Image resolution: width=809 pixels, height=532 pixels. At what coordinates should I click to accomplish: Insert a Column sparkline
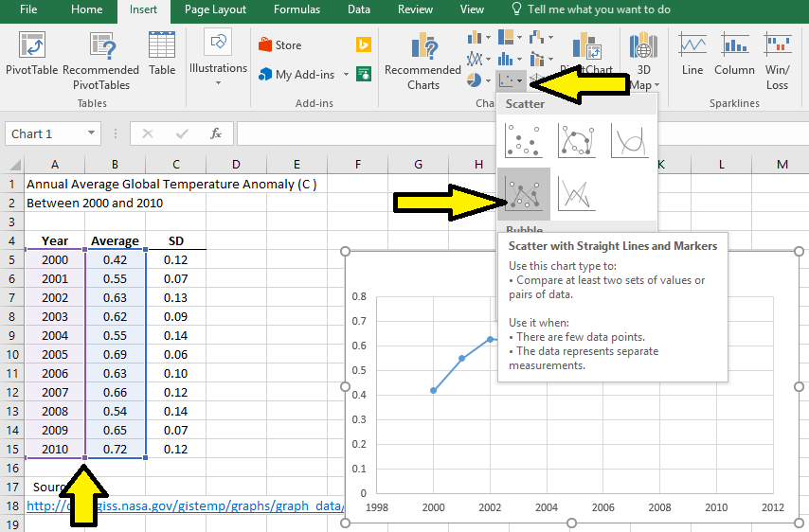(x=734, y=53)
